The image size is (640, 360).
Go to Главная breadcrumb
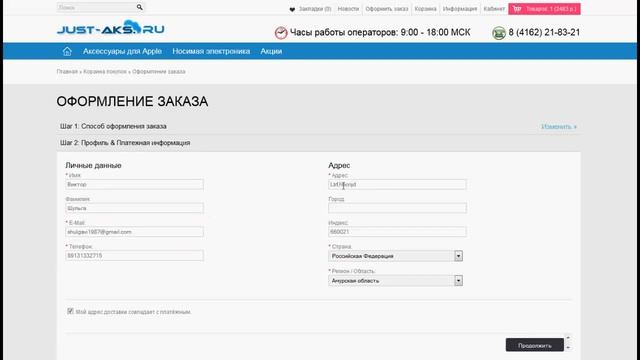click(x=67, y=71)
